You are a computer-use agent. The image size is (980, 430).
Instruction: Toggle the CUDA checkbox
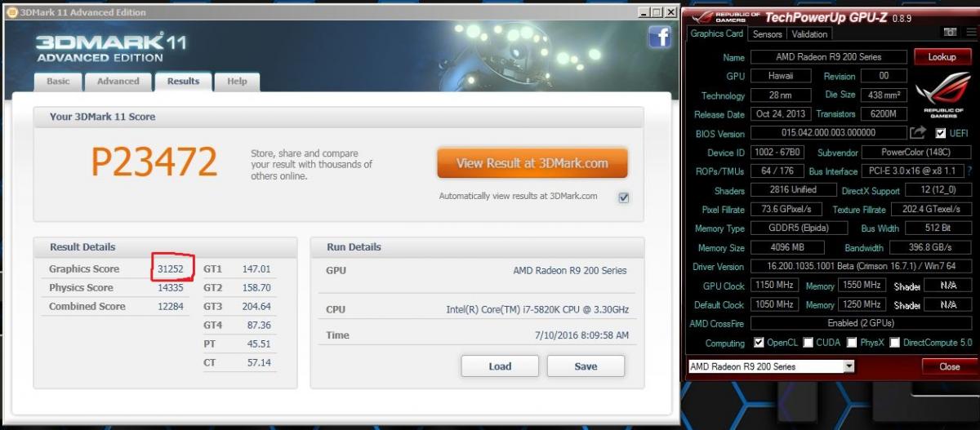tap(808, 343)
